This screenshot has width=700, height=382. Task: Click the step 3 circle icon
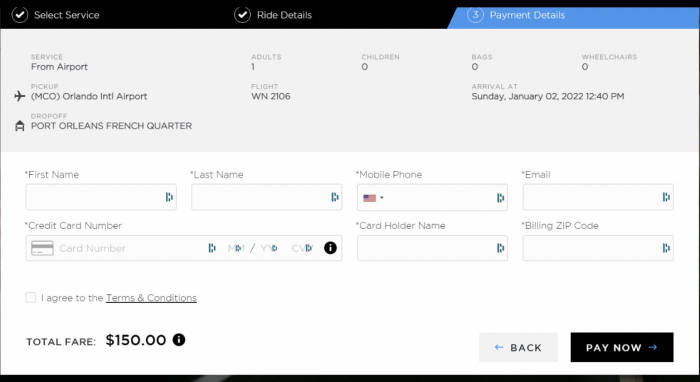pos(475,15)
